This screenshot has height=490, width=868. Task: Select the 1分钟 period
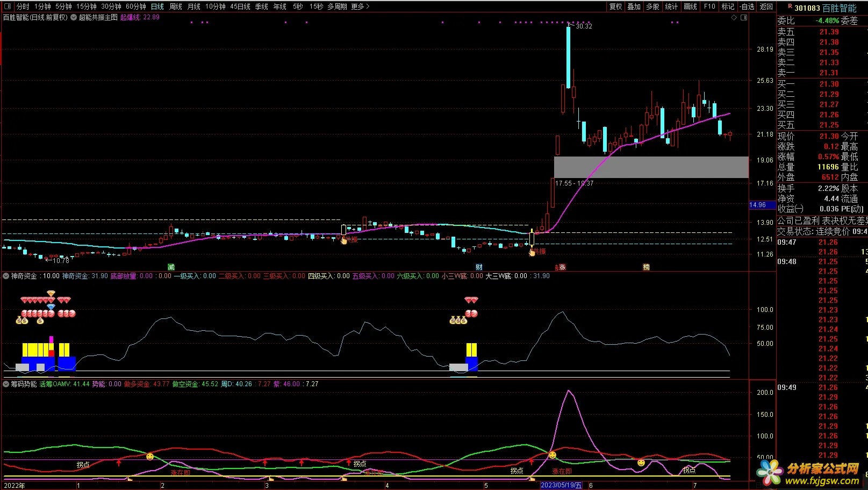(42, 6)
